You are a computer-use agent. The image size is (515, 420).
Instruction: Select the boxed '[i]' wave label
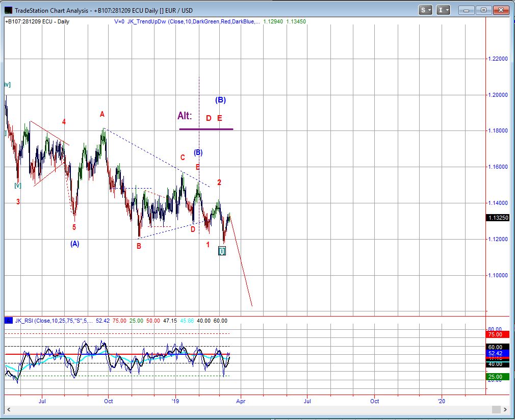222,251
